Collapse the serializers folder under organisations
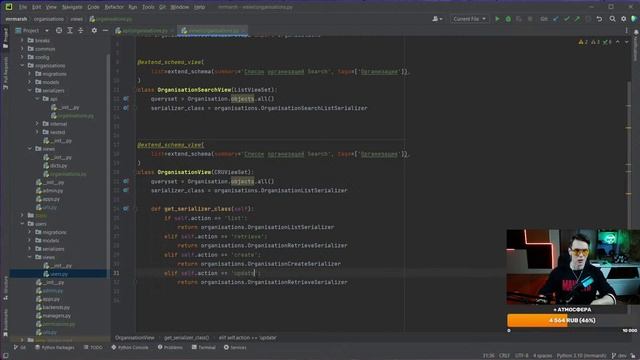Image resolution: width=640 pixels, height=360 pixels. [29, 90]
